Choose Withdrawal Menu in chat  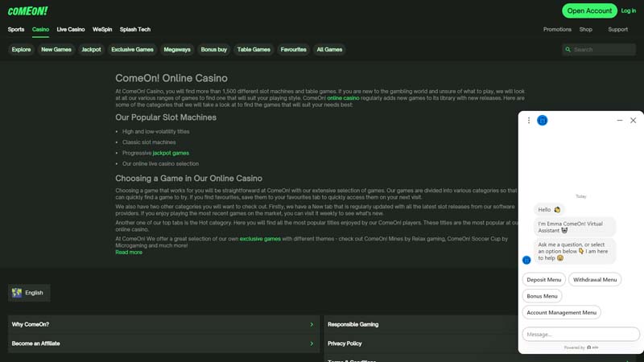coord(595,279)
